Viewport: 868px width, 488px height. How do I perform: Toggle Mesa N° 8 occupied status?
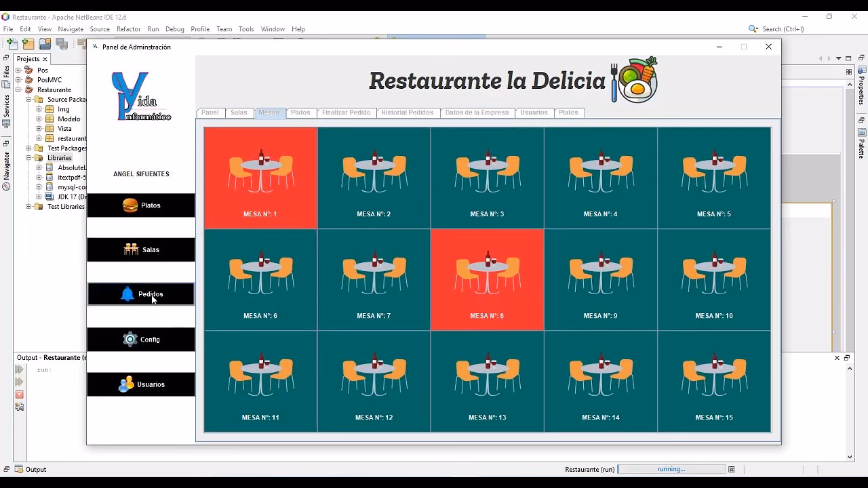(x=487, y=279)
